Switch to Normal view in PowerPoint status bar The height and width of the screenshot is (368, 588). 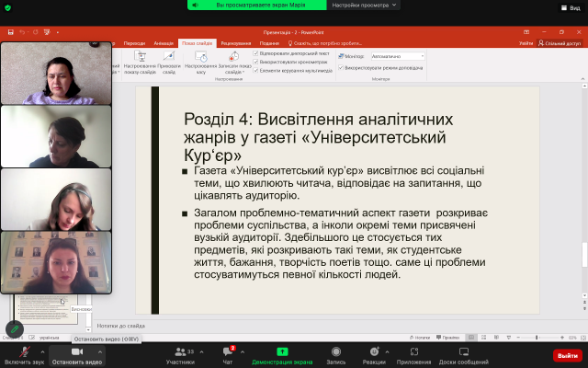click(471, 338)
